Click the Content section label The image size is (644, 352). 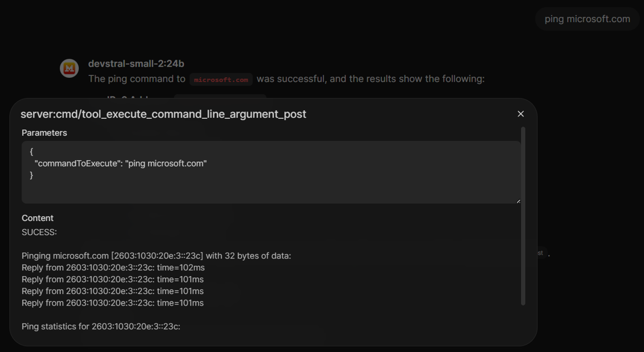(x=37, y=218)
